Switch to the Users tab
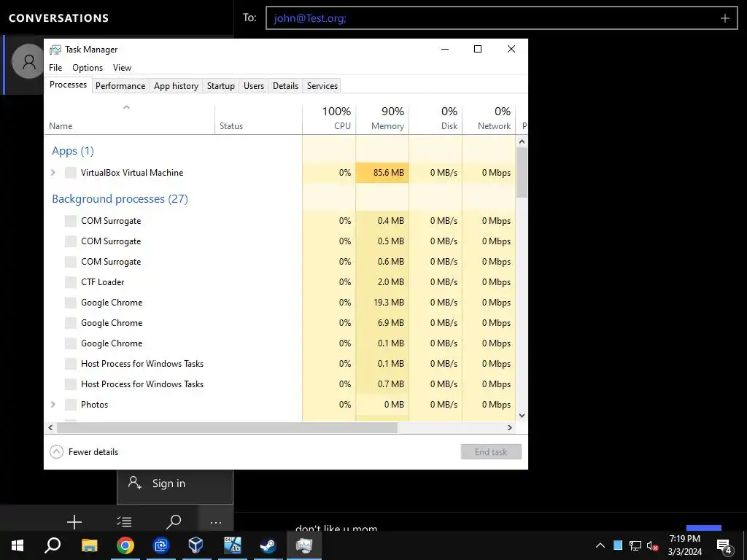The image size is (747, 560). [x=253, y=86]
